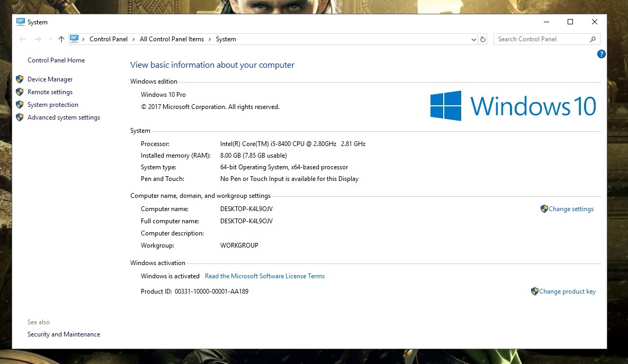Click the shield icon beside System protection
The image size is (628, 364).
click(20, 105)
